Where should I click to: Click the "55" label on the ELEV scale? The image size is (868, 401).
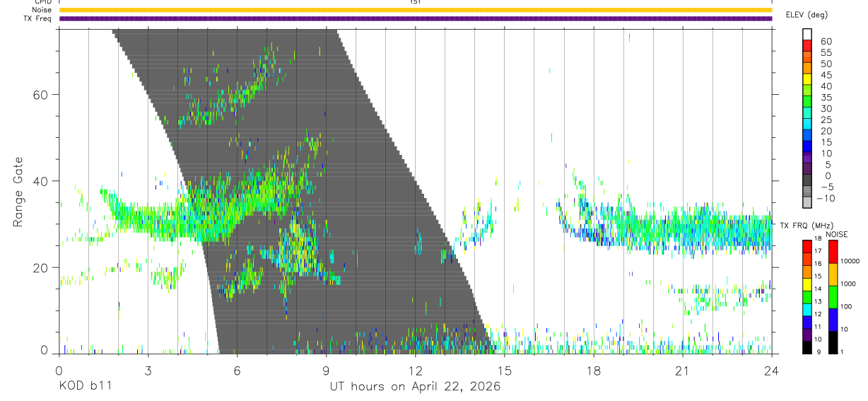(x=826, y=52)
